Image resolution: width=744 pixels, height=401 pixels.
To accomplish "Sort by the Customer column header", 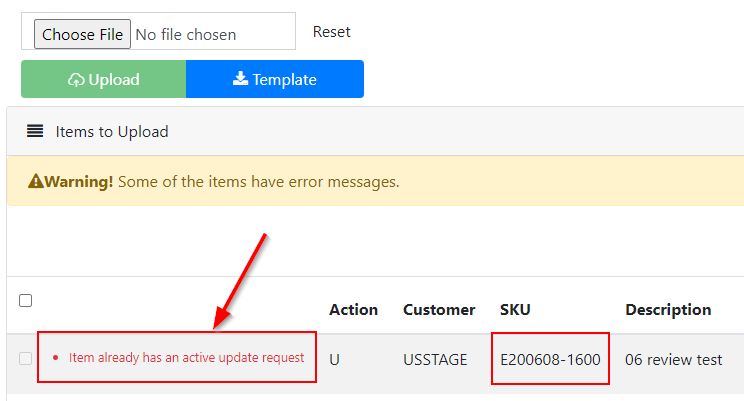I will coord(439,309).
